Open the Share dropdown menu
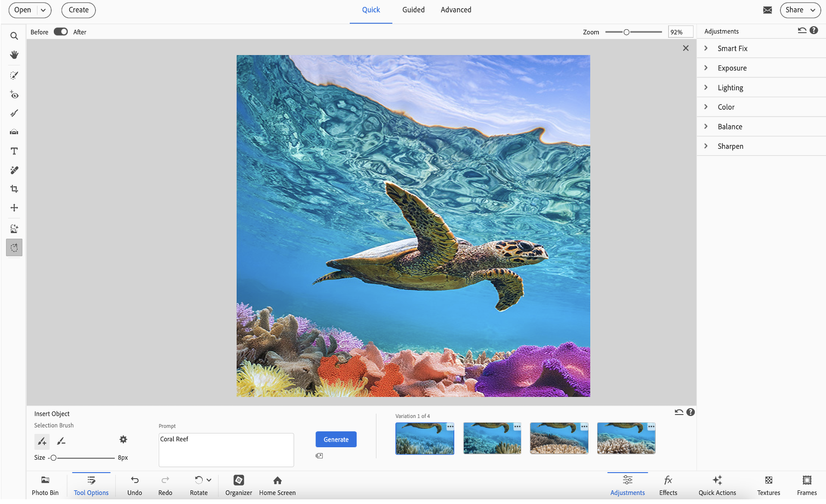This screenshot has width=826, height=504. pyautogui.click(x=800, y=10)
